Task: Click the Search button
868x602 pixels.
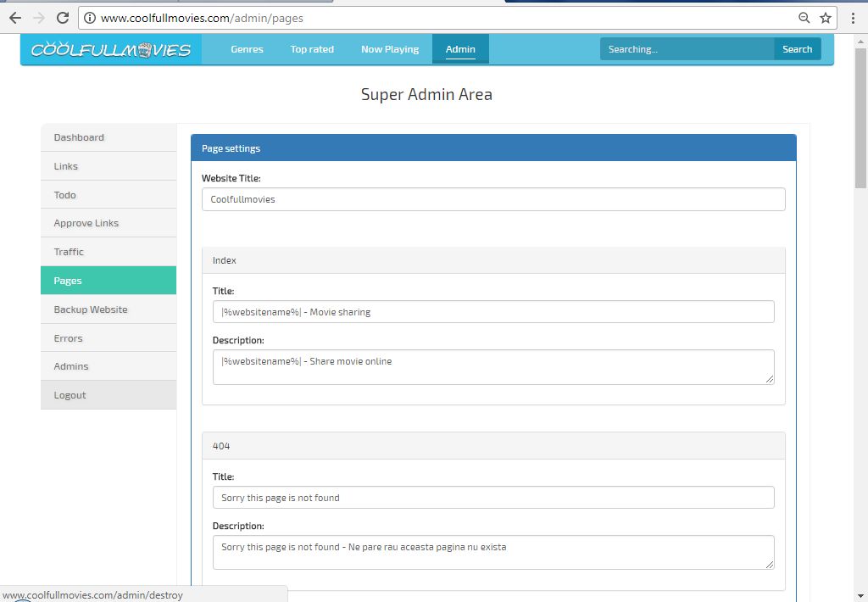Action: (797, 49)
